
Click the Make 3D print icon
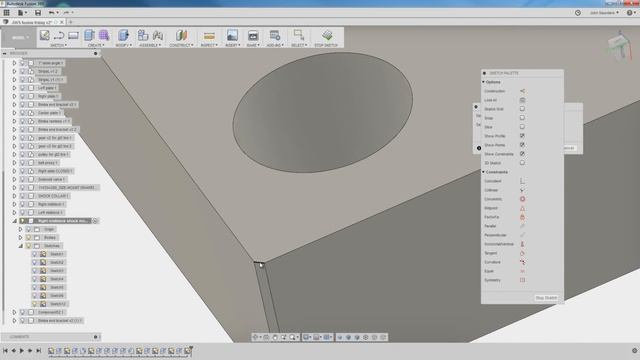253,36
